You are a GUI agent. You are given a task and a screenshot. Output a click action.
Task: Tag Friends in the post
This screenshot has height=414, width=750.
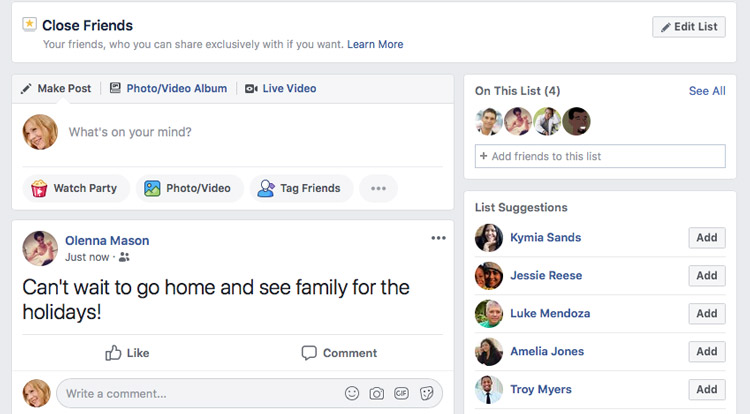pyautogui.click(x=301, y=188)
